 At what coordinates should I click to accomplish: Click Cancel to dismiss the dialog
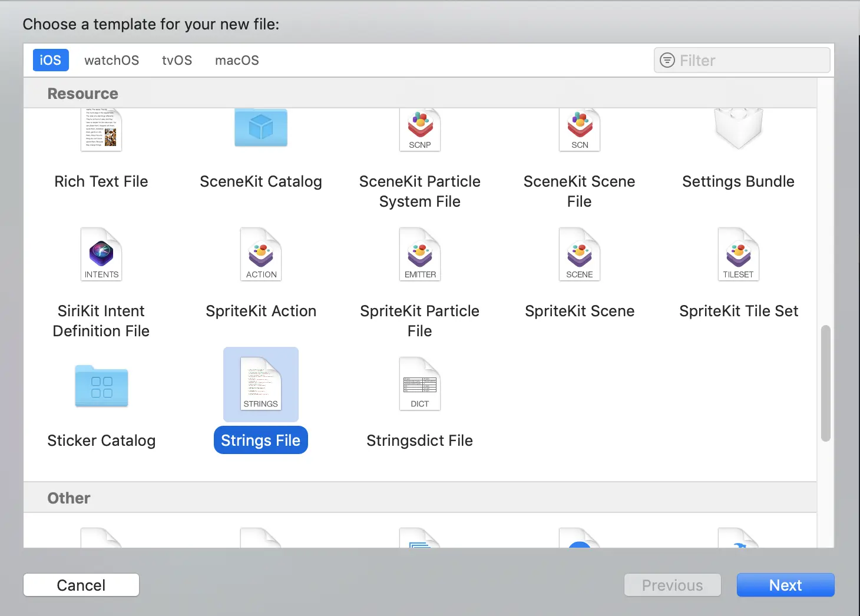tap(81, 585)
